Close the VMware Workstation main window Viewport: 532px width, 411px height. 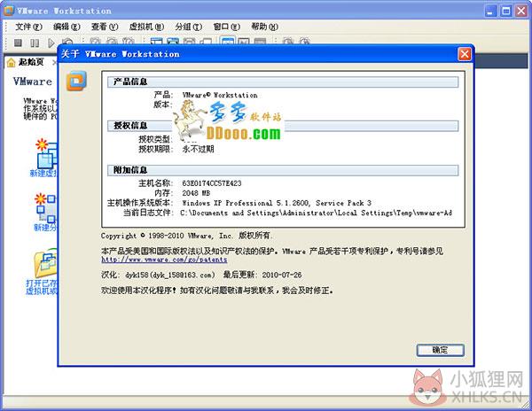coord(521,11)
